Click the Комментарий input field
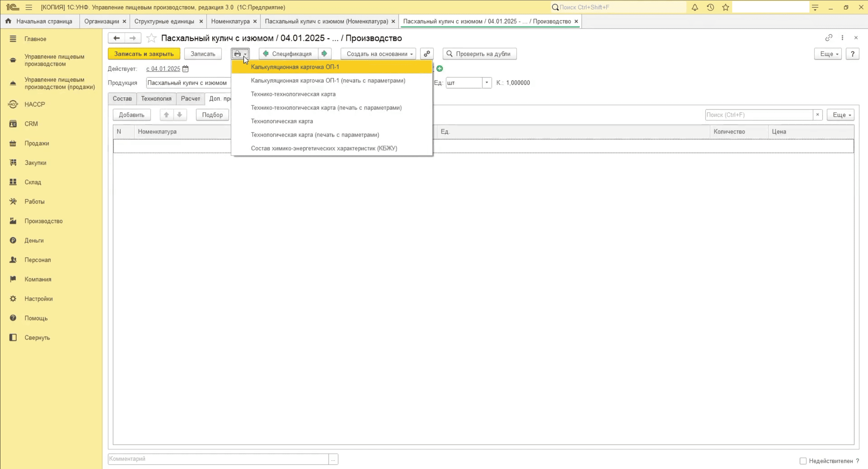 [218, 459]
